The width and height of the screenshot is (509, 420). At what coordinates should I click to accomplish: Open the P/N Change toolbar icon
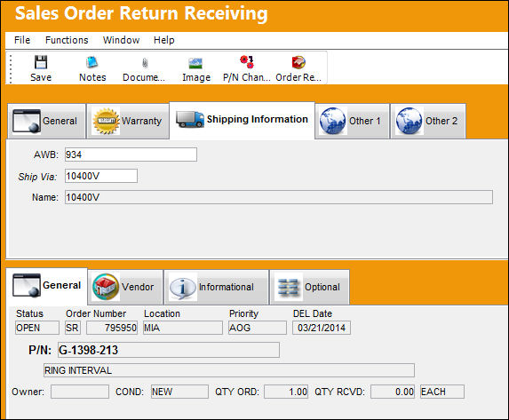tap(247, 61)
